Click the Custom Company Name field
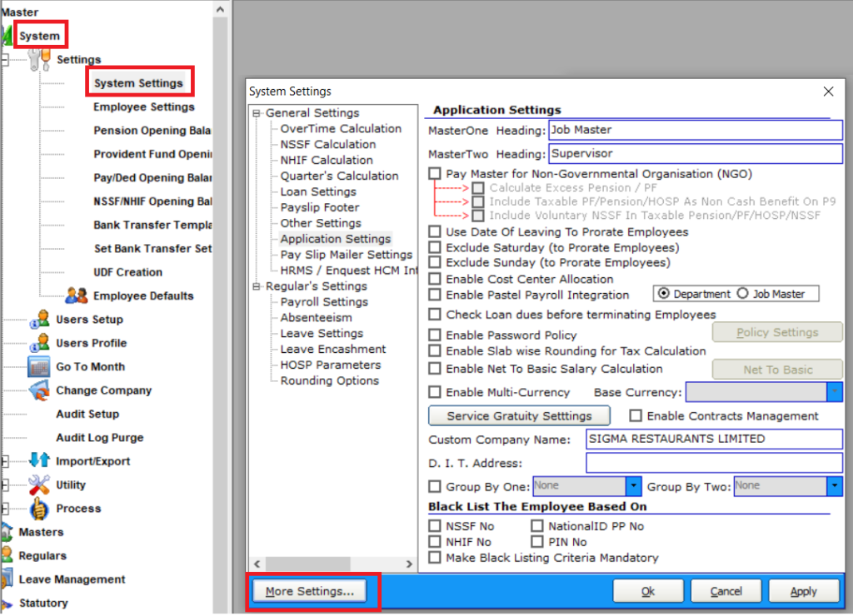The width and height of the screenshot is (853, 616). point(714,439)
